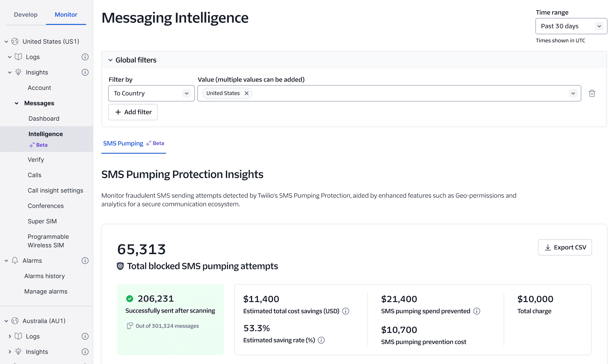Image resolution: width=613 pixels, height=364 pixels.
Task: Remove the United States value chip
Action: [247, 93]
